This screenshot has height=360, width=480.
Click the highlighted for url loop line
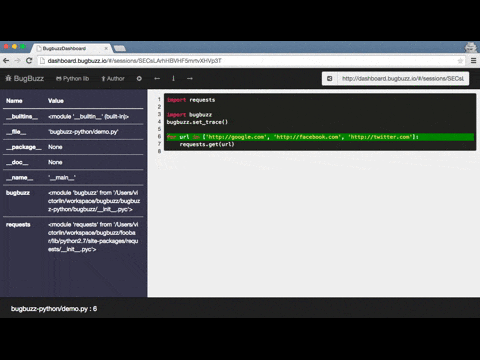pyautogui.click(x=320, y=137)
